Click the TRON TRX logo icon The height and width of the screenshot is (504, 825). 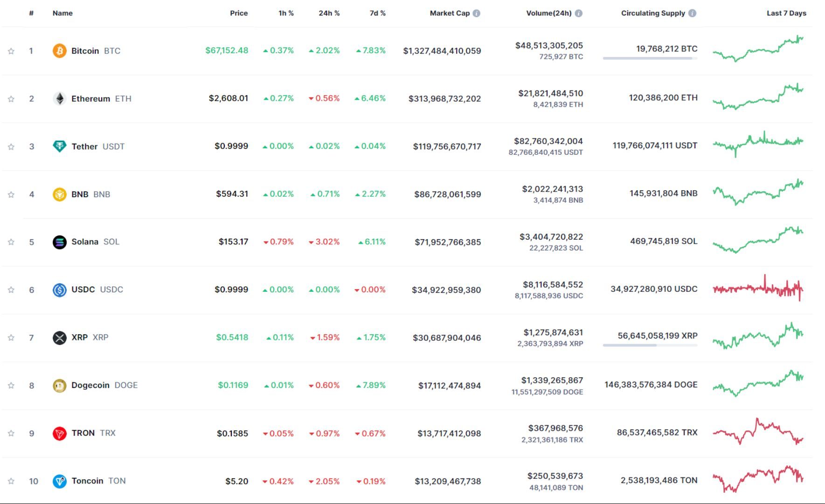point(59,433)
